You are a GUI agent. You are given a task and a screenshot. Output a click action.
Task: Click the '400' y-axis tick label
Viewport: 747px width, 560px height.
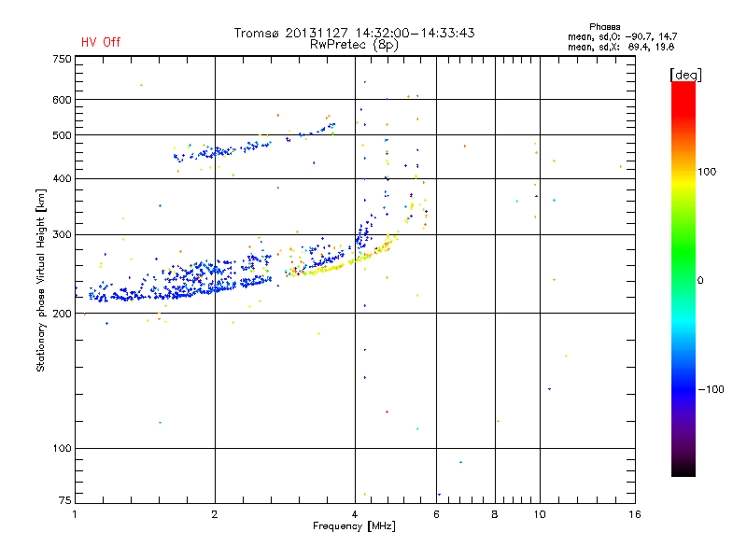[x=62, y=179]
